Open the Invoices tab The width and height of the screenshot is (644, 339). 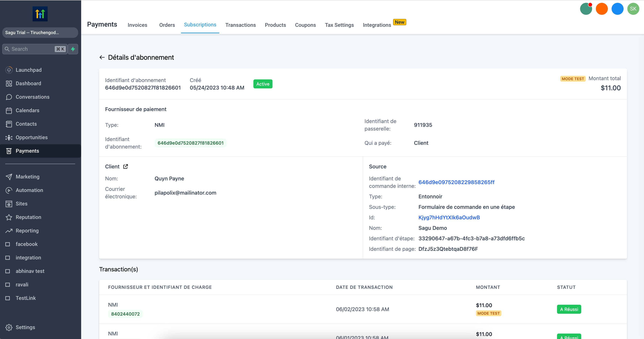point(137,25)
